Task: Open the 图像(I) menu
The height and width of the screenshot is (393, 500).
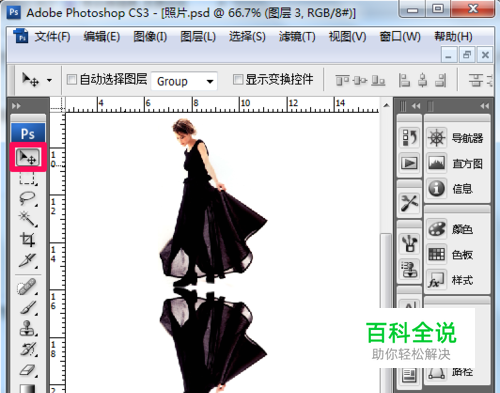Action: 150,36
